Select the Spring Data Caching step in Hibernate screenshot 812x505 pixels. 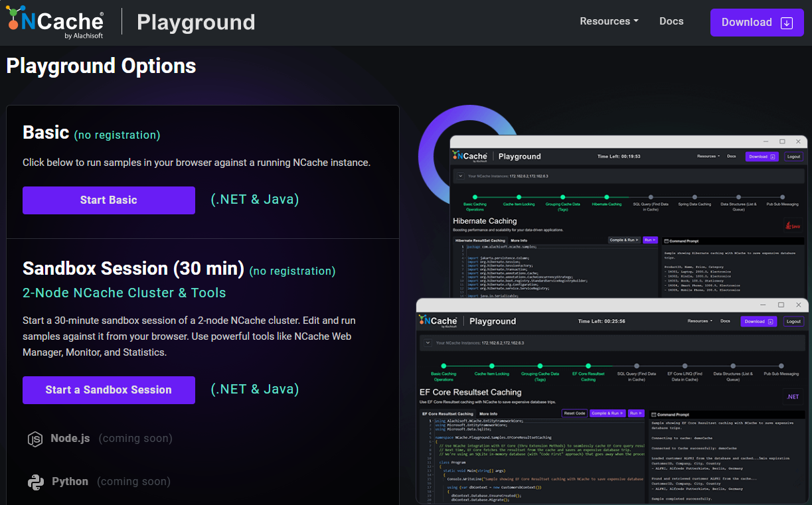(694, 201)
